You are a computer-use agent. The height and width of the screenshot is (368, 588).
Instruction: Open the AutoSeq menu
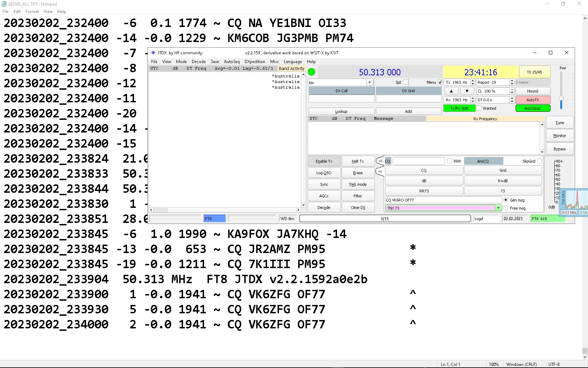click(x=232, y=62)
